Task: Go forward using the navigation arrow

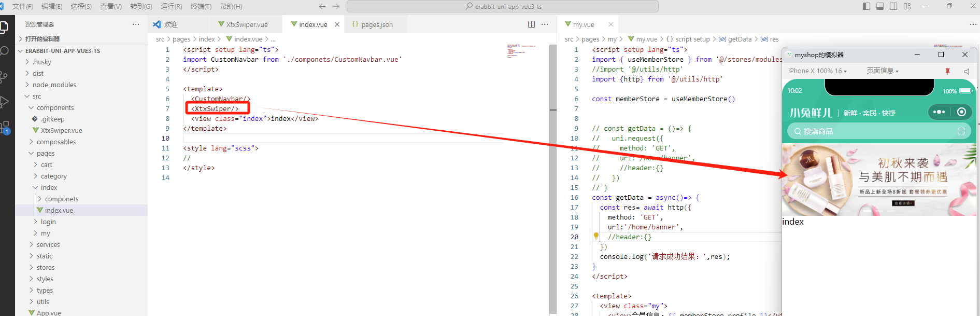Action: (x=336, y=6)
